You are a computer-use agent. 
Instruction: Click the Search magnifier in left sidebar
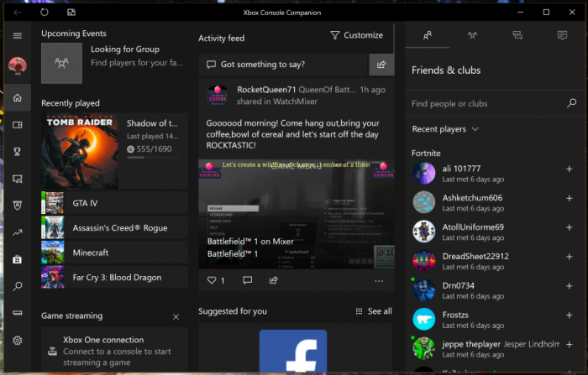pyautogui.click(x=17, y=286)
